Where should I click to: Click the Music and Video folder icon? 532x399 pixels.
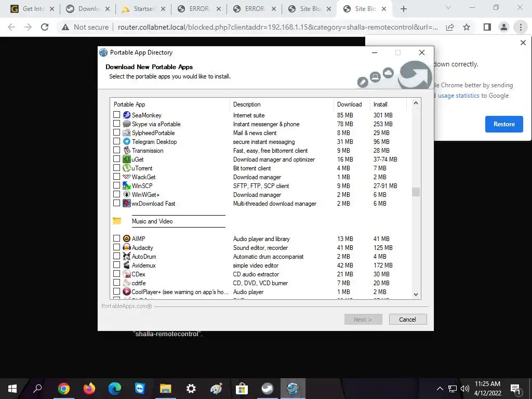(117, 221)
